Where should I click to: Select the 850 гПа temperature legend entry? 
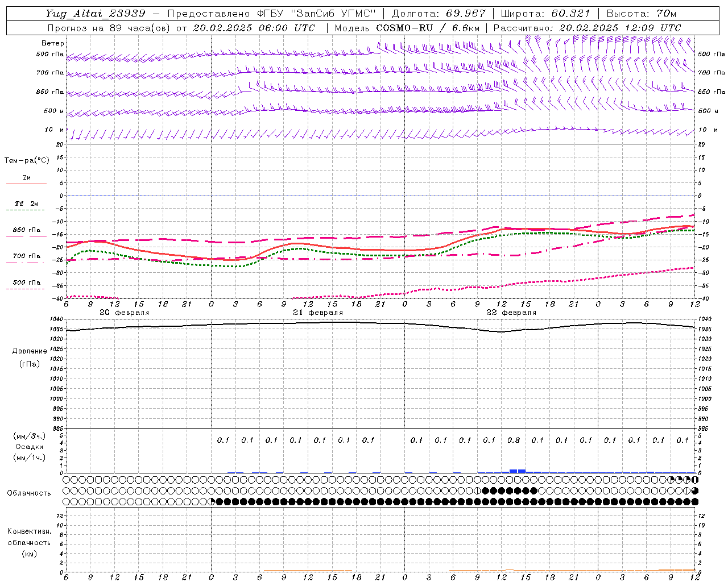pyautogui.click(x=26, y=230)
